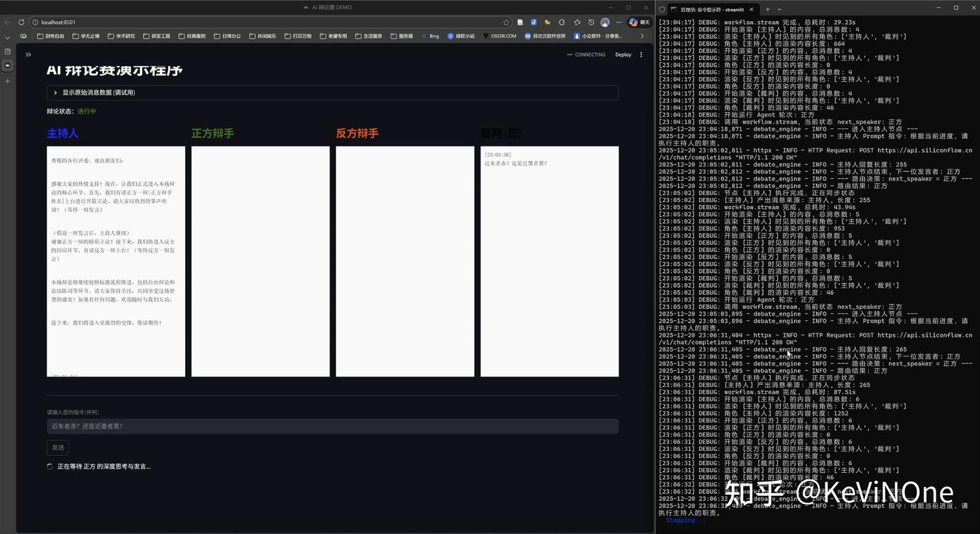The image size is (980, 534).
Task: Click the 发送 send button
Action: (57, 448)
